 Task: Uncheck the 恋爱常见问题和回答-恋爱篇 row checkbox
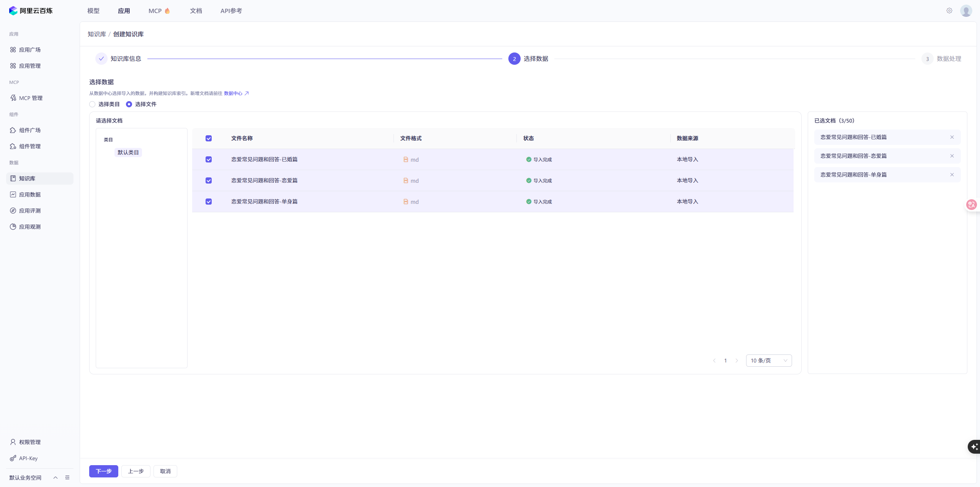coord(209,180)
